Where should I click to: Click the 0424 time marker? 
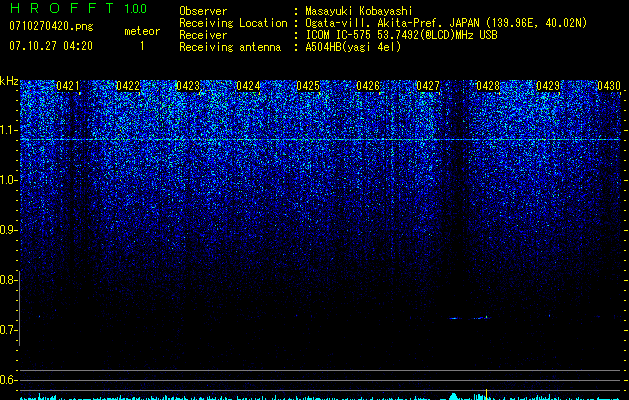coord(248,86)
